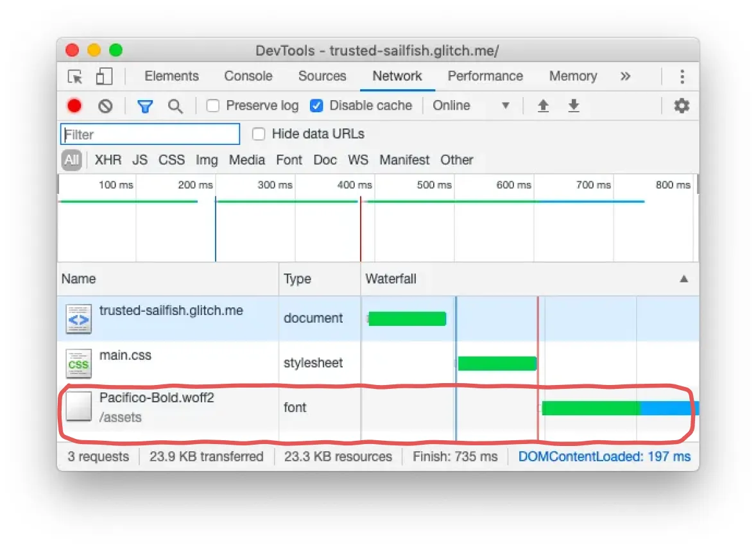756x548 pixels.
Task: Uncheck the Disable cache checkbox
Action: tap(316, 106)
